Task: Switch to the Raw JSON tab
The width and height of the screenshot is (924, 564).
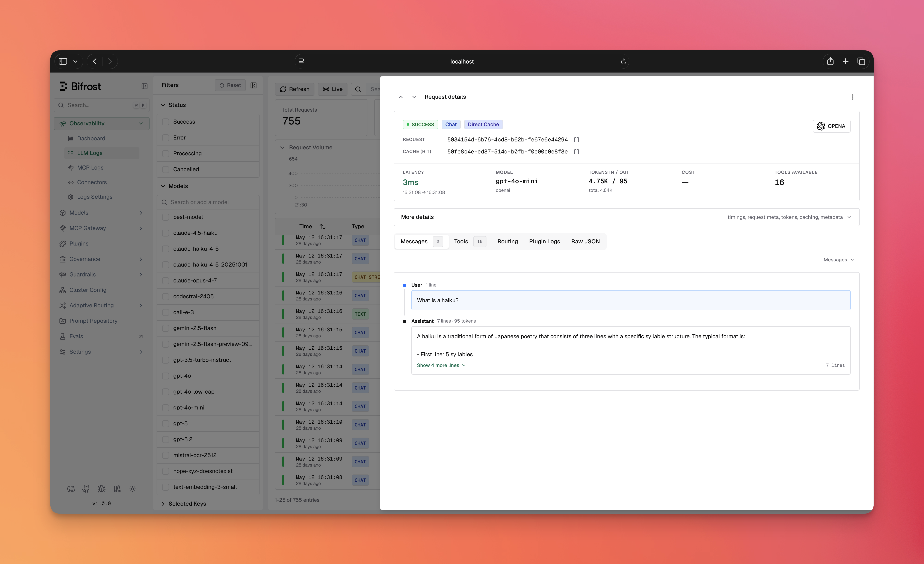Action: coord(585,241)
